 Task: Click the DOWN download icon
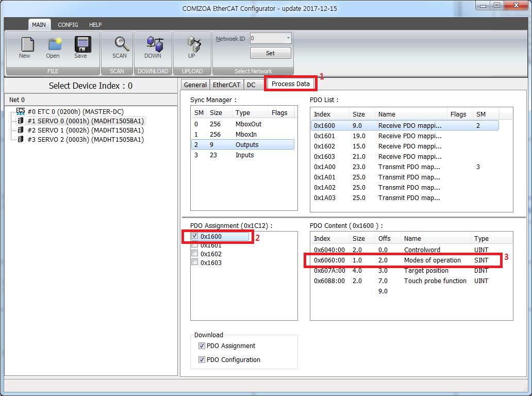coord(153,45)
